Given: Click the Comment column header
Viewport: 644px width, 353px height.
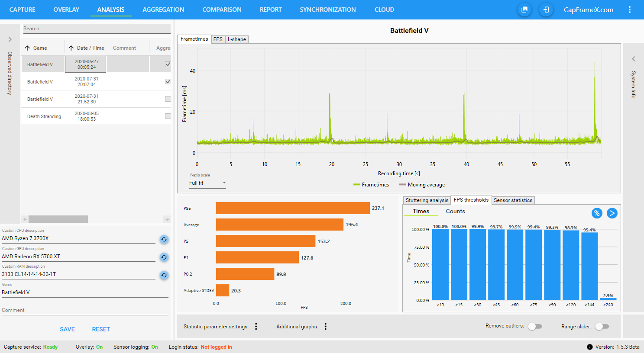Looking at the screenshot, I should click(124, 48).
